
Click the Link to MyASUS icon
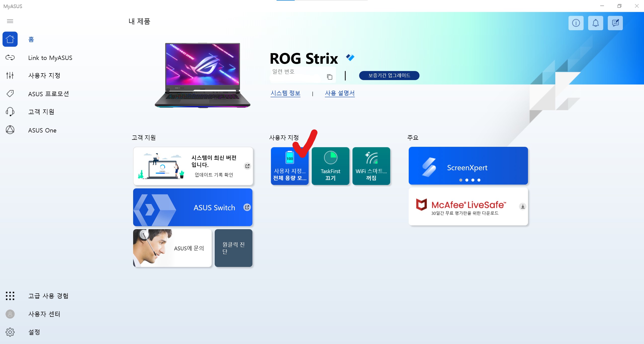click(x=10, y=58)
